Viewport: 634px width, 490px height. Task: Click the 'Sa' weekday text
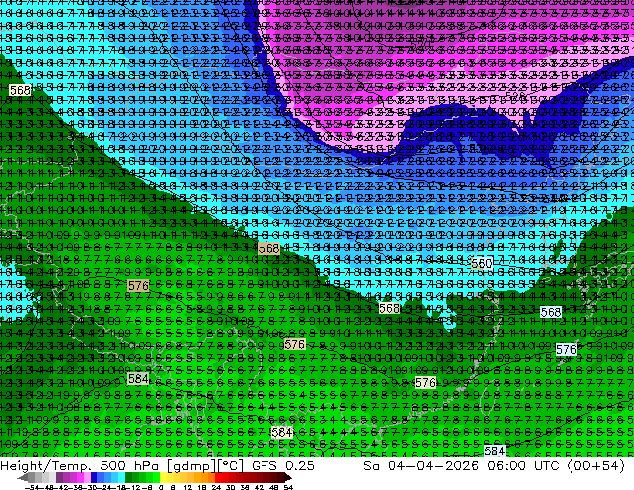pos(371,465)
